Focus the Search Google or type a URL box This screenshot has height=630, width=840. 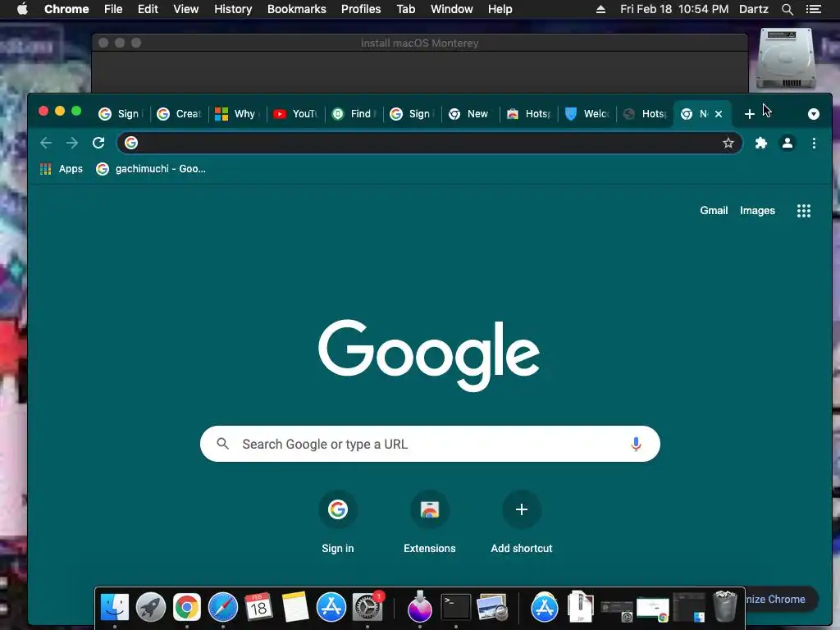point(430,444)
